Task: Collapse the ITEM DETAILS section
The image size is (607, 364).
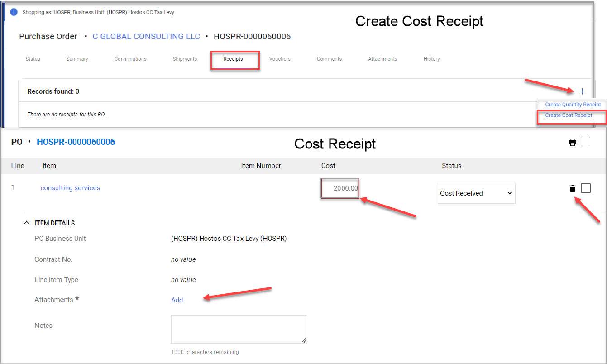Action: click(26, 223)
